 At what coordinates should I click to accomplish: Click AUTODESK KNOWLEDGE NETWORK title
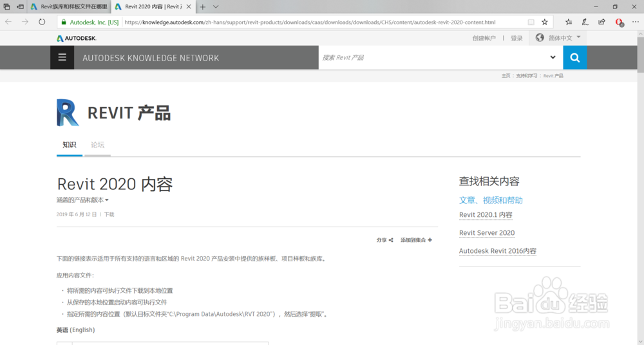tap(151, 58)
